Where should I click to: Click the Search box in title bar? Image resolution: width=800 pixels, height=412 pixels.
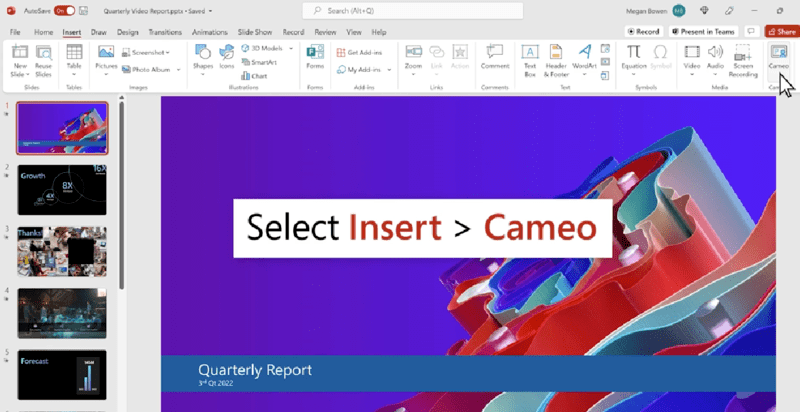[413, 11]
